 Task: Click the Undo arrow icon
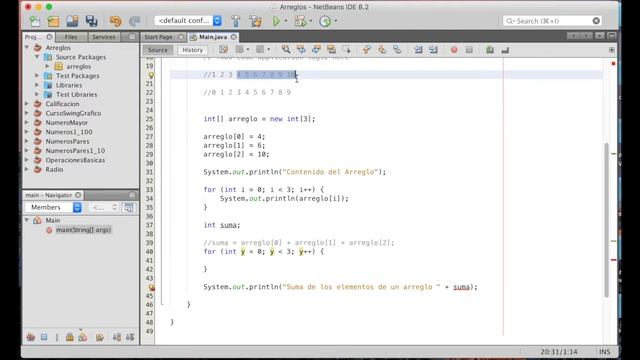(116, 21)
